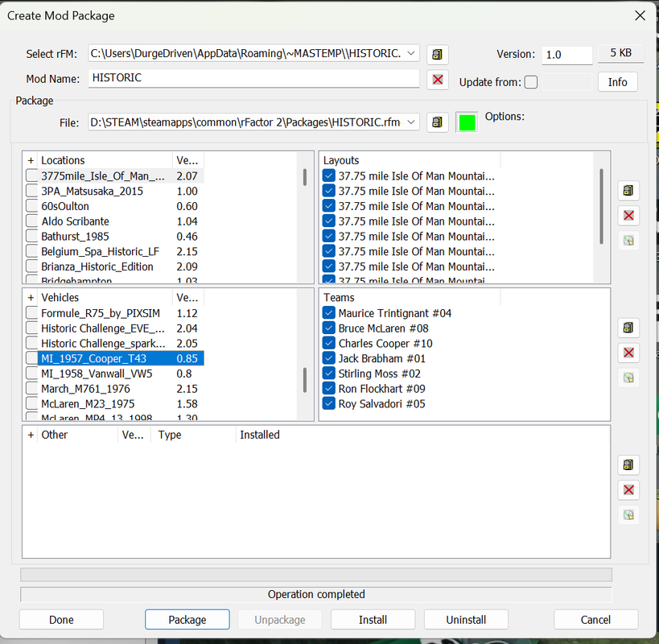Click the Locations column header
The height and width of the screenshot is (644, 659).
point(105,160)
